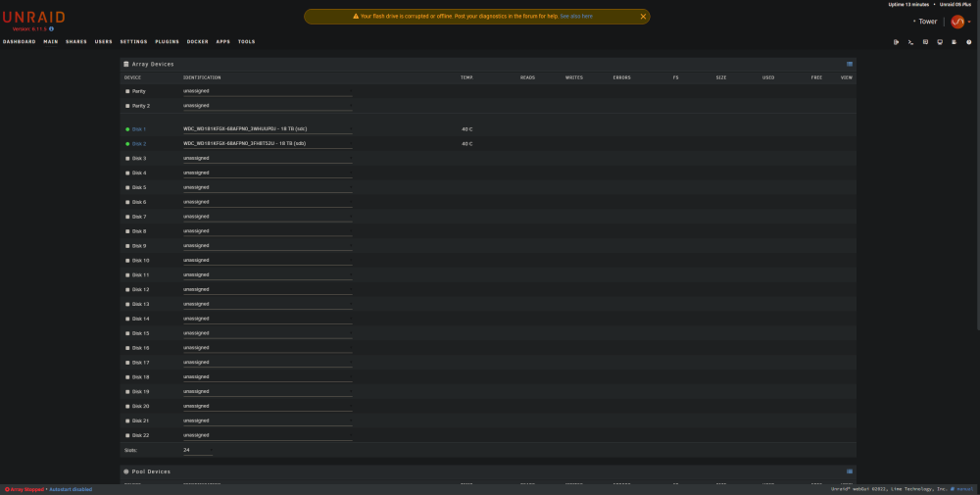The image size is (980, 495).
Task: Click the Unraid OS Plus label
Action: 955,4
